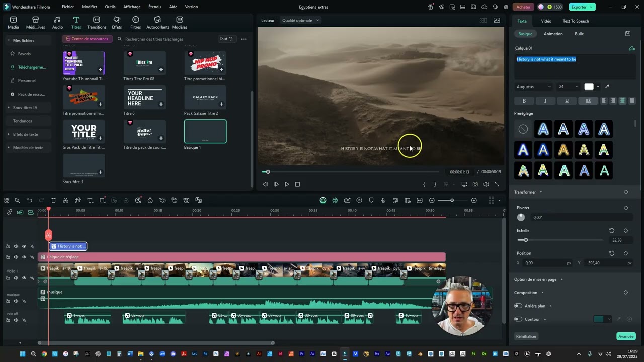Open the white text color swatch
Image resolution: width=644 pixels, height=362 pixels.
coord(589,87)
